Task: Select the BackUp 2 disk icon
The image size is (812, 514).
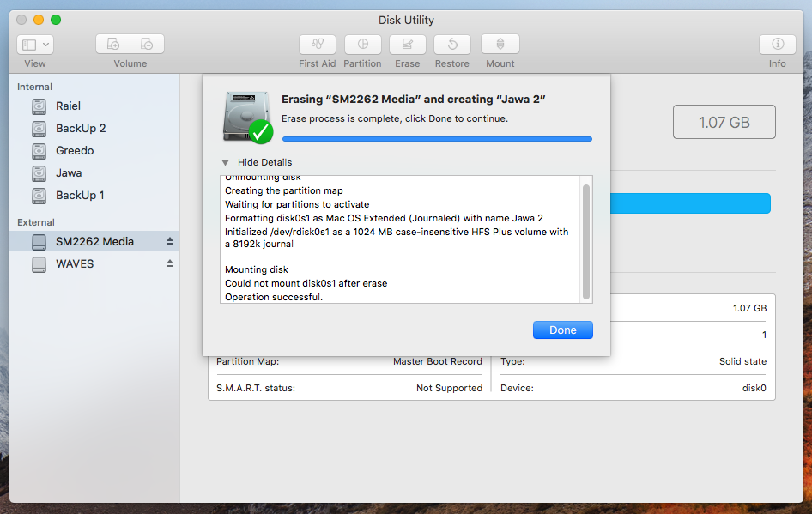Action: [x=39, y=129]
